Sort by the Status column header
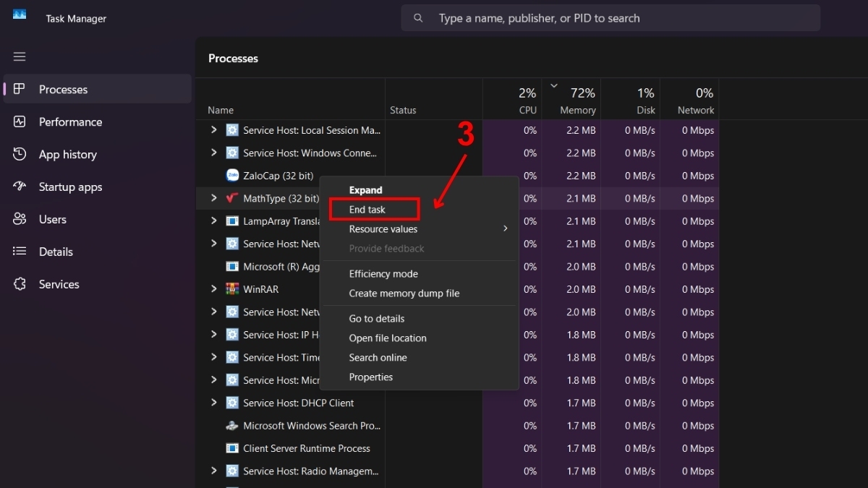Screen dimensions: 868x488 coord(434,99)
